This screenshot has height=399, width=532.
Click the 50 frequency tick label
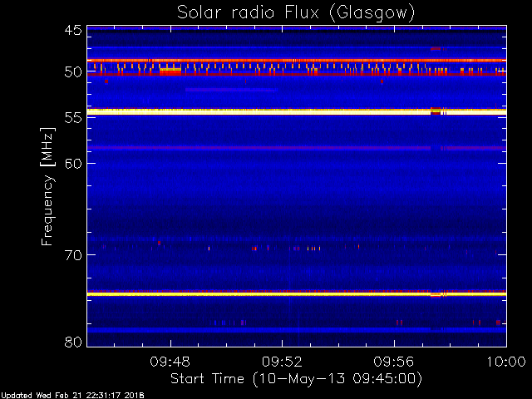click(x=73, y=72)
